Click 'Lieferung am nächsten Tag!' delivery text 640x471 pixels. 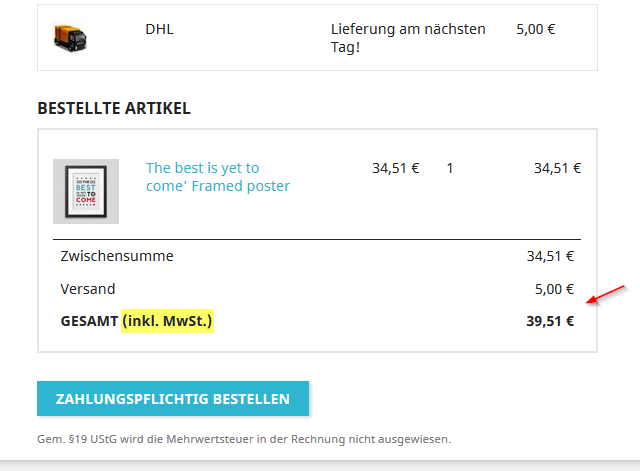[408, 38]
